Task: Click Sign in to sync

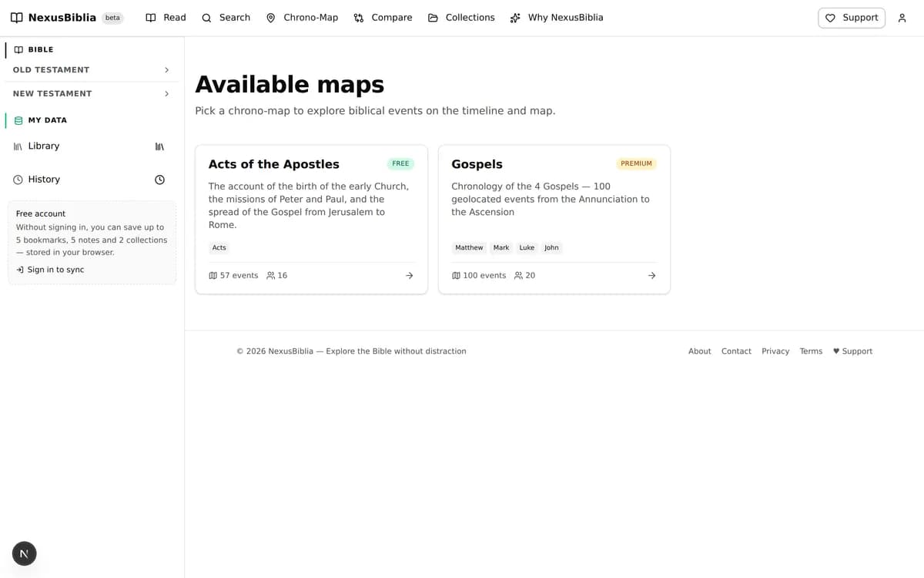Action: pos(50,270)
